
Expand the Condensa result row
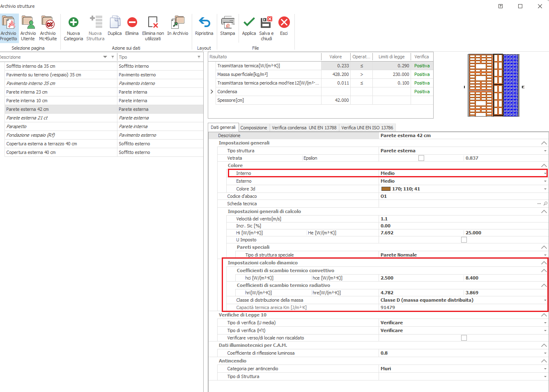(212, 92)
